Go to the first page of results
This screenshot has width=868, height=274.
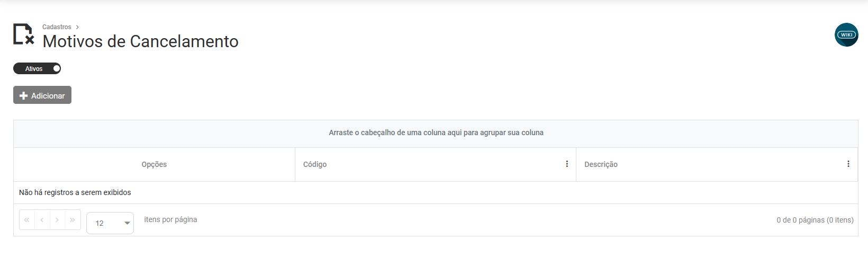pyautogui.click(x=27, y=220)
